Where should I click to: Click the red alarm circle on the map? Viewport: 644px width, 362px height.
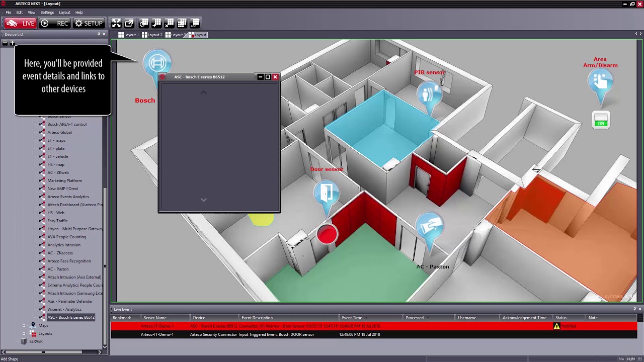[327, 235]
